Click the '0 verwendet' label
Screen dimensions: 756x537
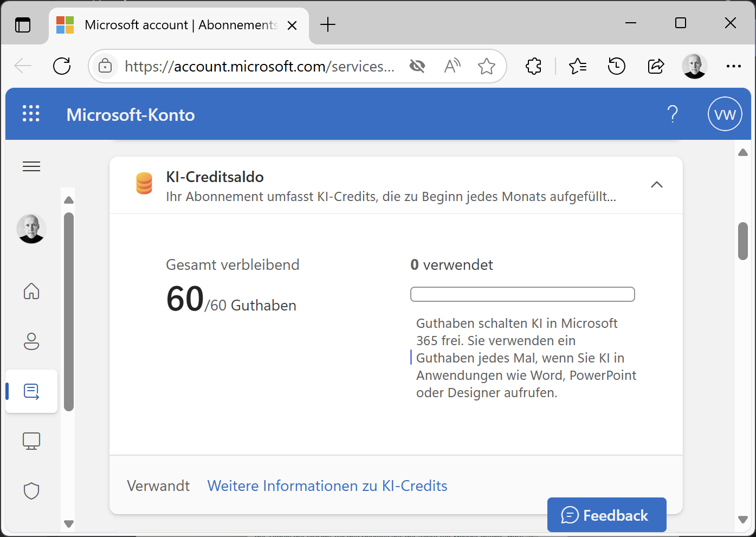(x=451, y=265)
